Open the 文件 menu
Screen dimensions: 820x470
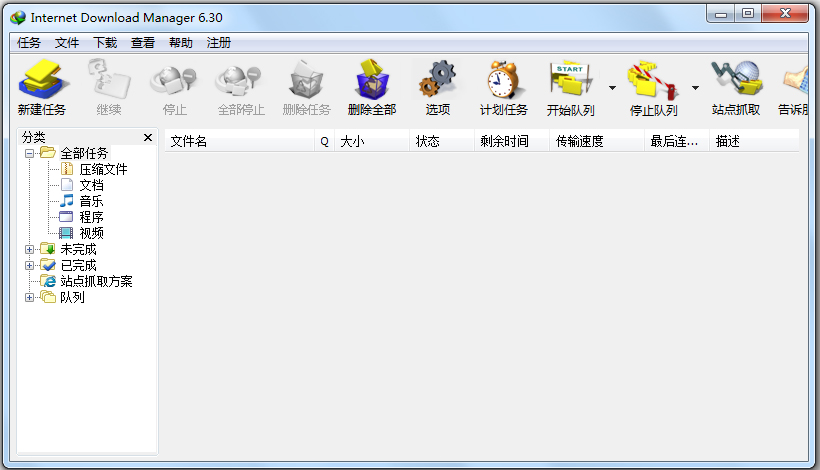tap(67, 43)
